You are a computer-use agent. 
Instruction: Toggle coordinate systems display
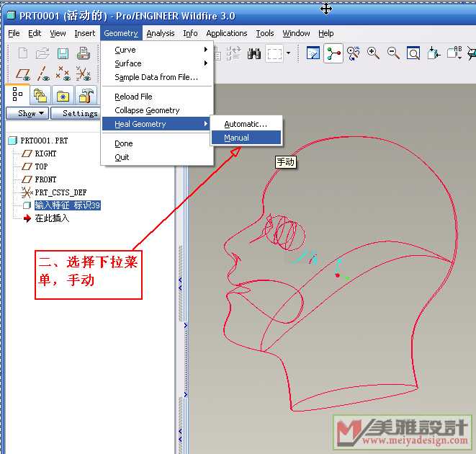click(84, 74)
